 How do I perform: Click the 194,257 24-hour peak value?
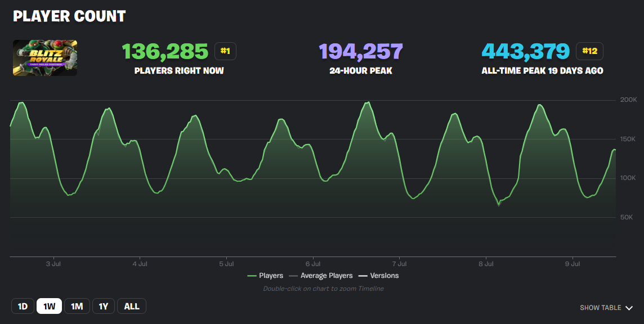(x=361, y=52)
